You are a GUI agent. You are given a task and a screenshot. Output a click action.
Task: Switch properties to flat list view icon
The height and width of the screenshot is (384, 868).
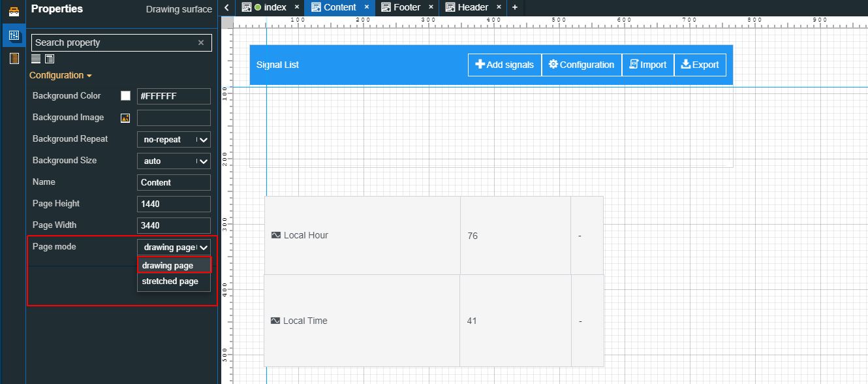tap(37, 59)
